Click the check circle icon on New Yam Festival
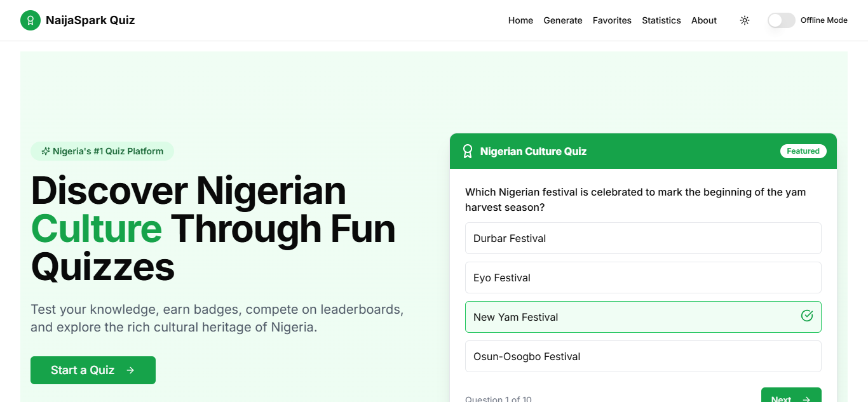868x402 pixels. (x=807, y=316)
